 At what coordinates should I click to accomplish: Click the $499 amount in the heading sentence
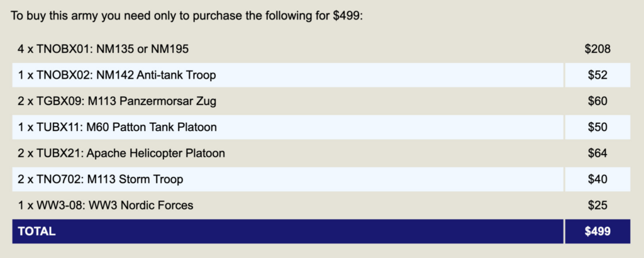pyautogui.click(x=347, y=14)
